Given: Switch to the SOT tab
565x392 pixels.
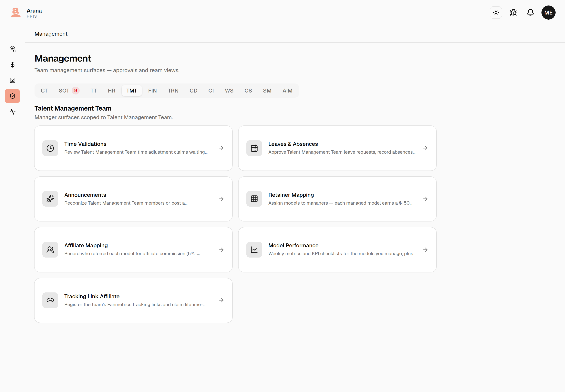Looking at the screenshot, I should click(x=69, y=91).
